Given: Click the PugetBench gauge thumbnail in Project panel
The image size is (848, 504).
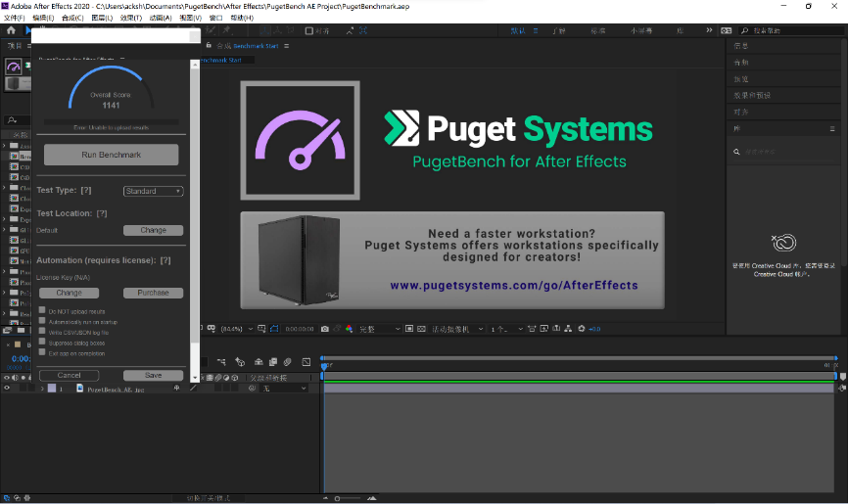Looking at the screenshot, I should [x=14, y=67].
